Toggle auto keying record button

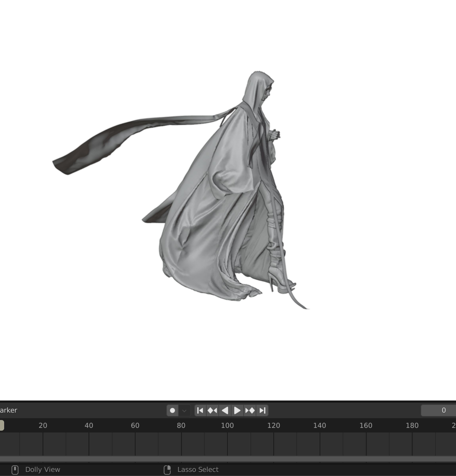pos(172,410)
